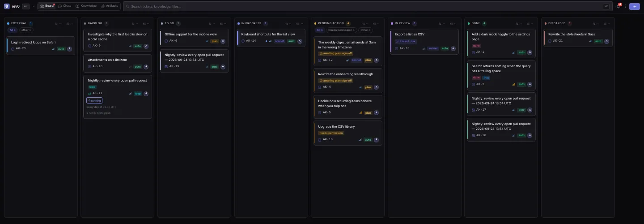
Task: Switch to the Knowledge tab
Action: point(86,6)
